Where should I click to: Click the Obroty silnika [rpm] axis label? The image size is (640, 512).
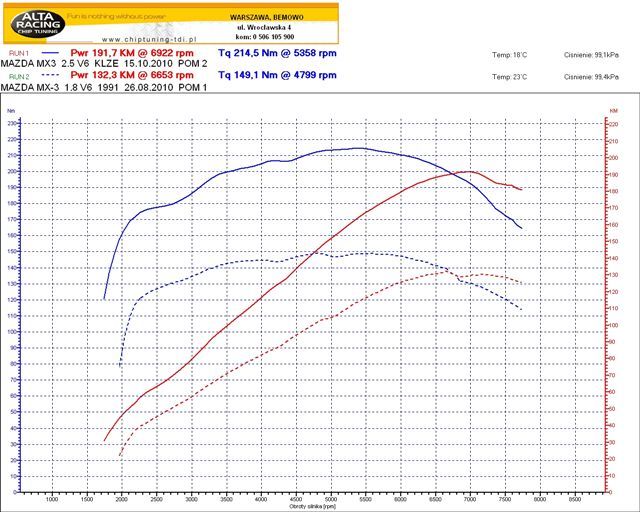[310, 506]
